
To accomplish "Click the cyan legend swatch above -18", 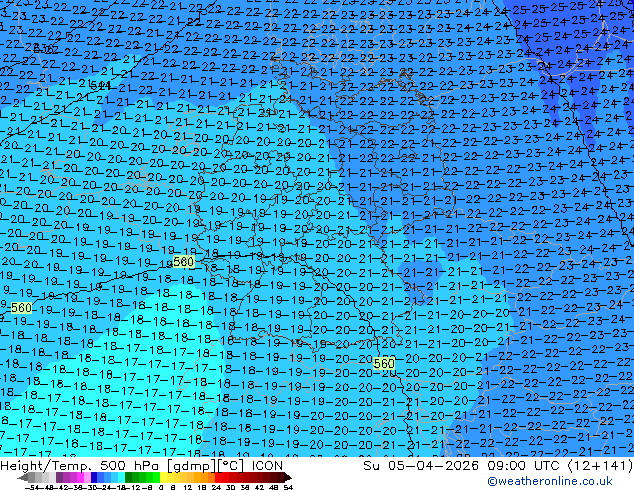I will 121,477.
